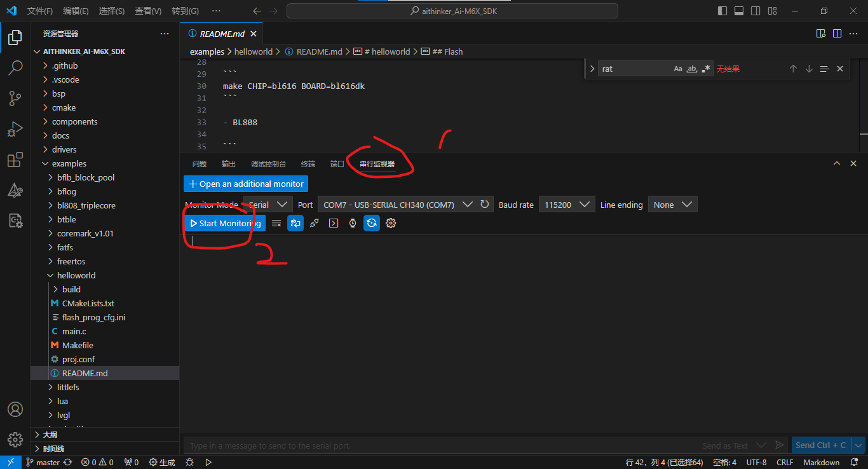Toggle the primary side bar layout icon
The height and width of the screenshot is (469, 868).
coord(722,11)
